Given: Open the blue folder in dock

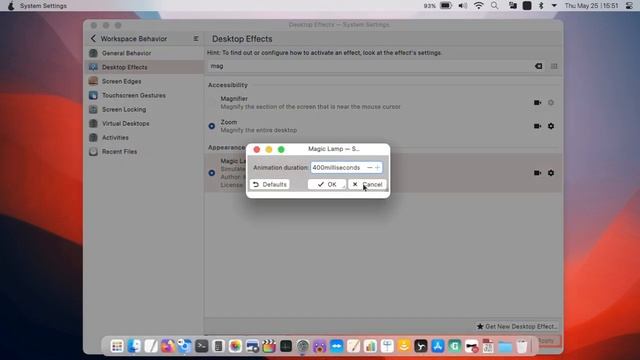Looking at the screenshot, I should 505,347.
